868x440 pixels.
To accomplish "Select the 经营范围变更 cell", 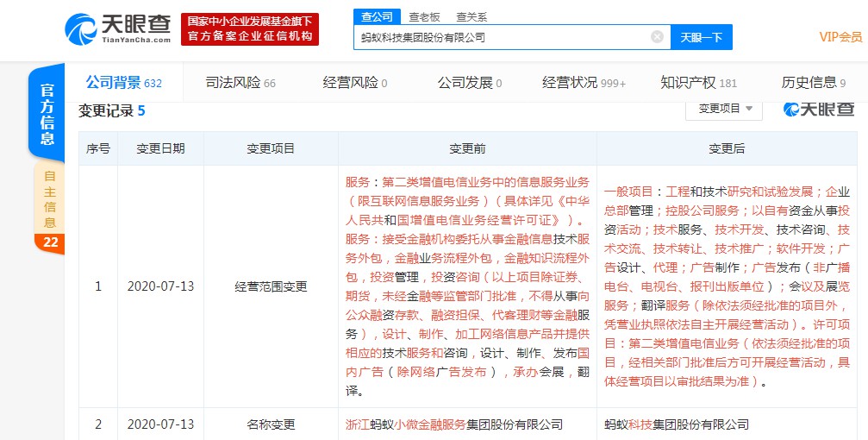I will click(x=271, y=286).
